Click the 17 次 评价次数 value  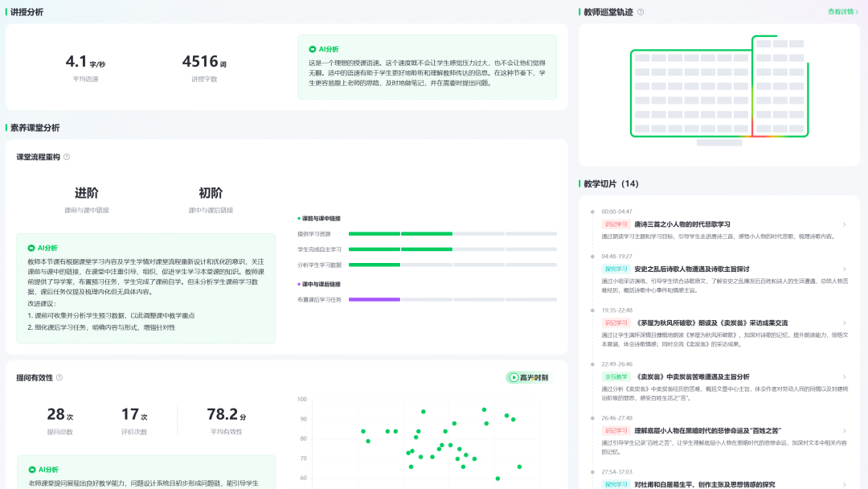[134, 414]
